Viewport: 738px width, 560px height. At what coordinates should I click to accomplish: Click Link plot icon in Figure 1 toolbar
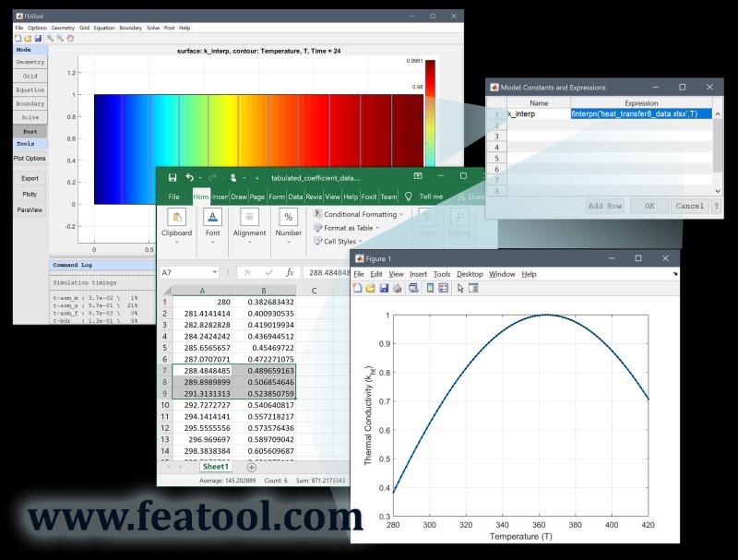[413, 288]
